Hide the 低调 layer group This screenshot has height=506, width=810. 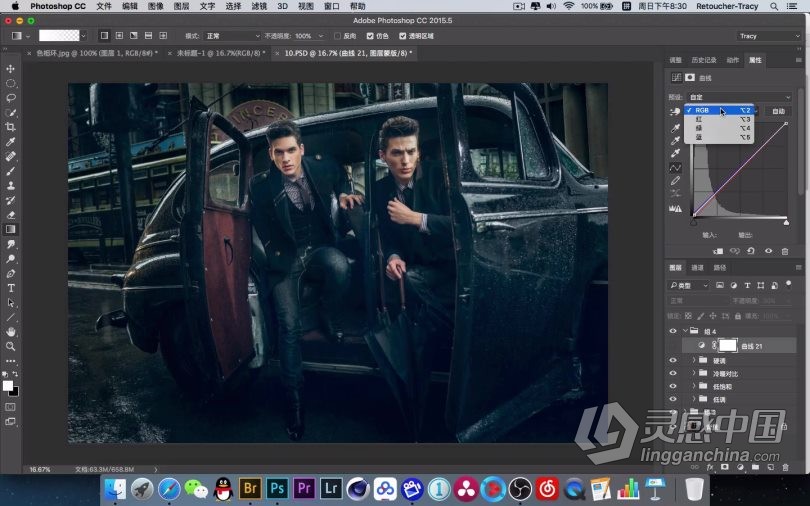(673, 399)
